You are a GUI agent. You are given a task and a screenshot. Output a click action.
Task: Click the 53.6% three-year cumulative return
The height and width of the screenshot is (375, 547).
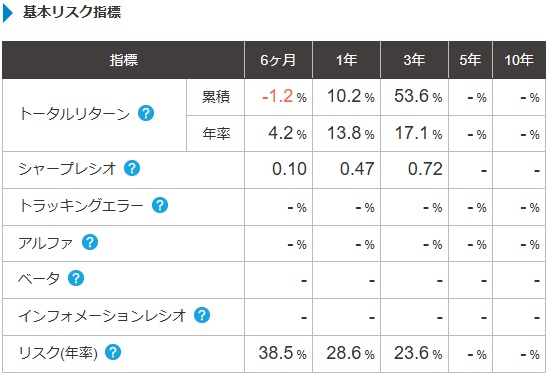point(418,96)
